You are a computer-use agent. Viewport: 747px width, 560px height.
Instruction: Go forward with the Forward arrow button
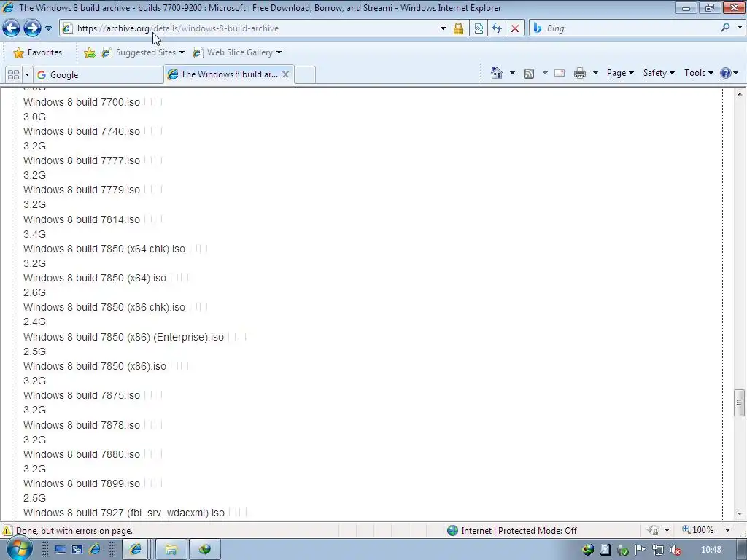(32, 28)
